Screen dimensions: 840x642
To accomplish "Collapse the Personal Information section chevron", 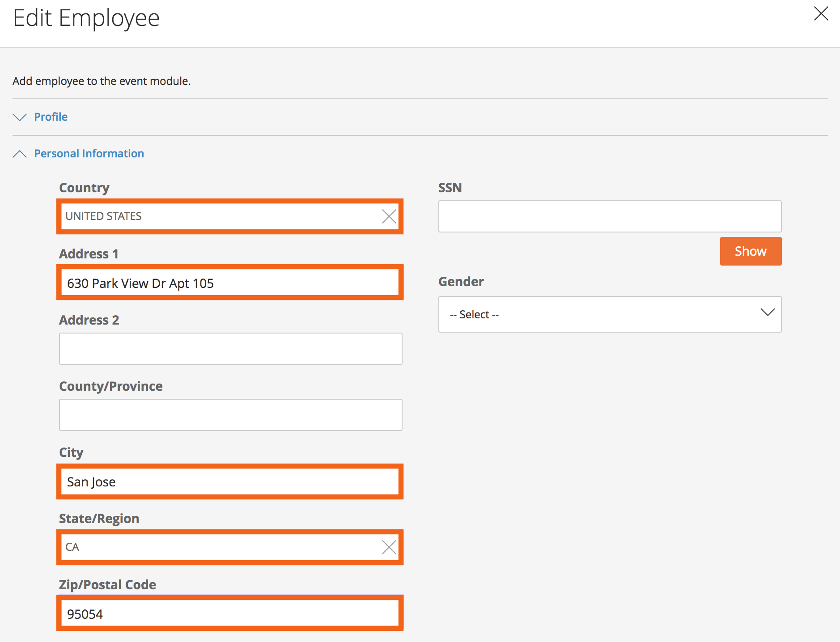I will [x=20, y=154].
